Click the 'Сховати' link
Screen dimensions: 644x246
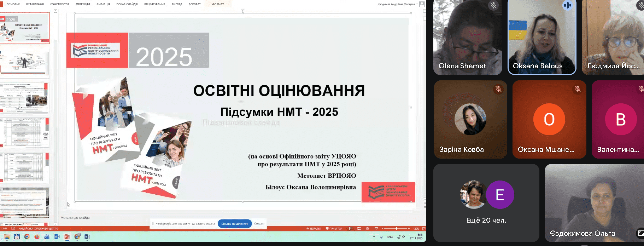(259, 224)
